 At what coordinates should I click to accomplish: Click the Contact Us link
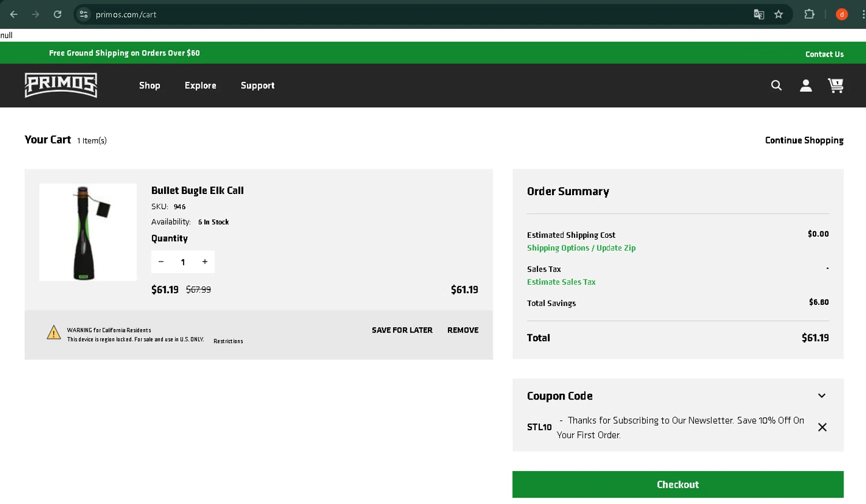pyautogui.click(x=824, y=54)
